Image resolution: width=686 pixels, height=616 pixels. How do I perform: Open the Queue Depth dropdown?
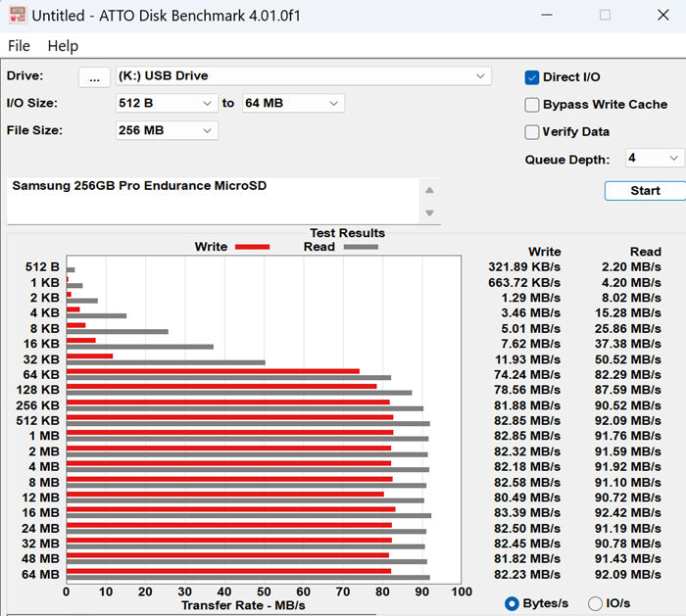pos(654,158)
